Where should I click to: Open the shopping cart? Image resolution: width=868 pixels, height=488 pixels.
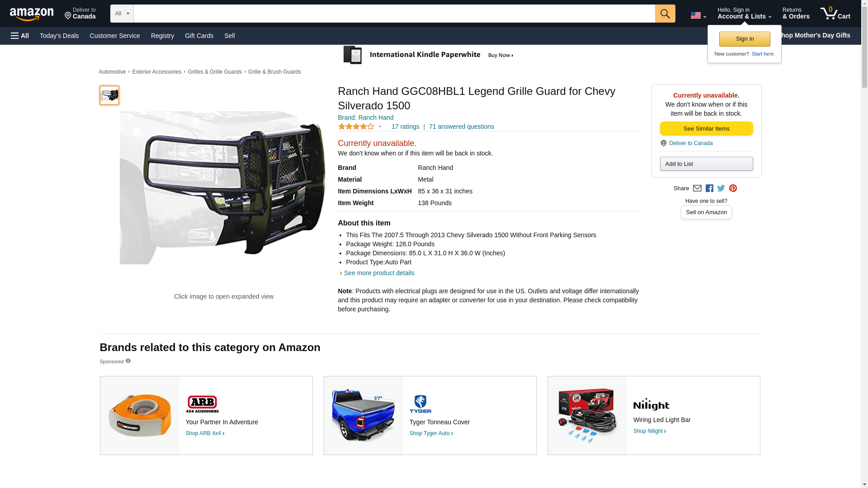pos(835,14)
